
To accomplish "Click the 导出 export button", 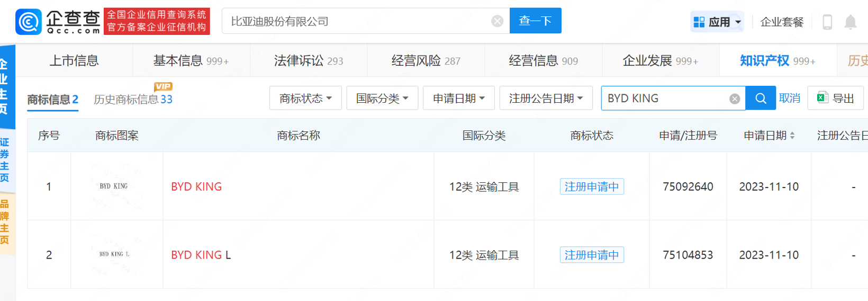I will (835, 98).
